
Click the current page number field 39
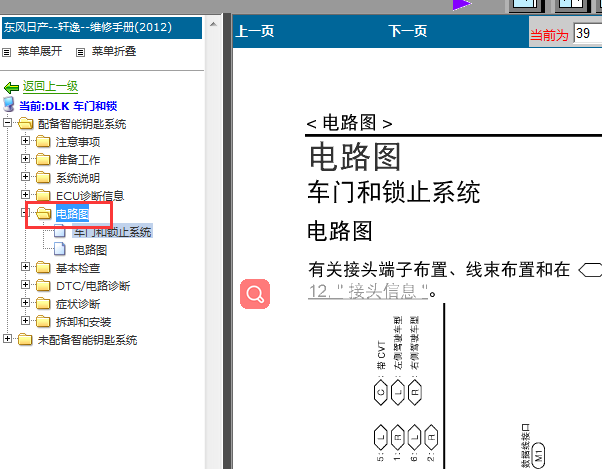coord(587,33)
